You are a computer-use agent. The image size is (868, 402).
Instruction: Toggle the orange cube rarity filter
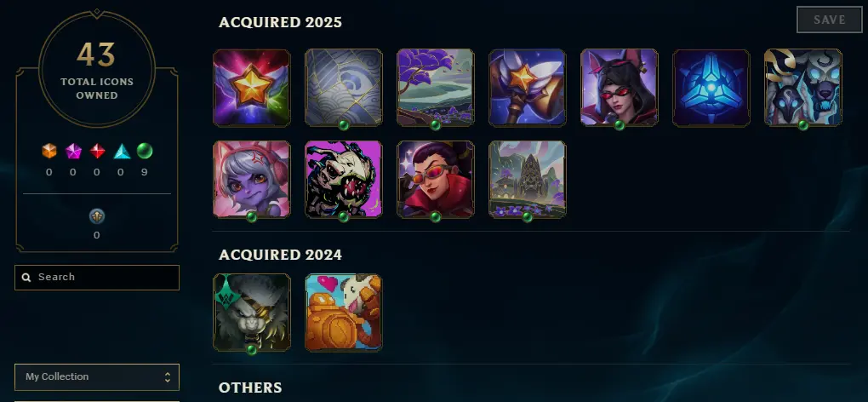click(49, 151)
